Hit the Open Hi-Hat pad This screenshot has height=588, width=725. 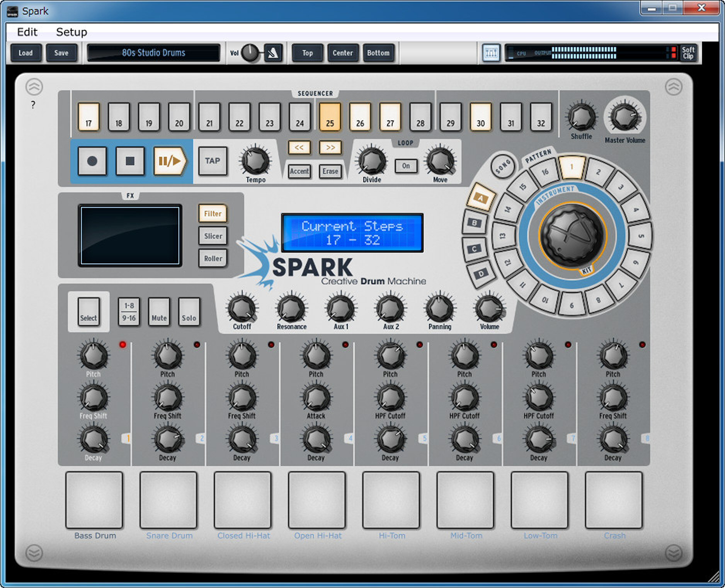tap(317, 500)
